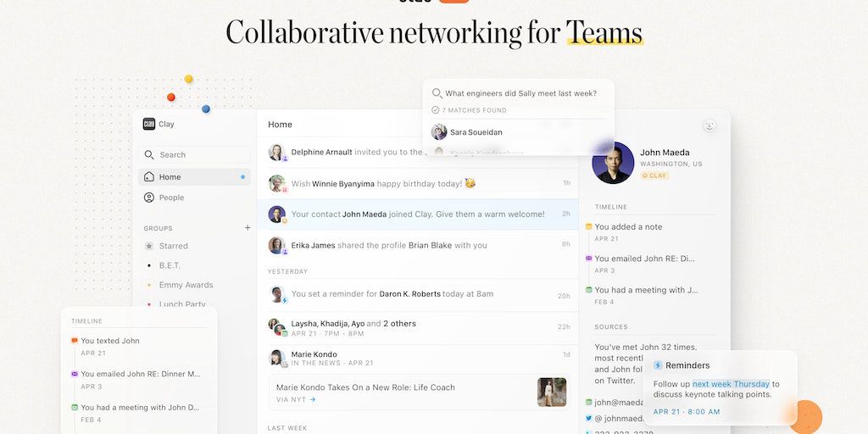Add a new group with plus icon

tap(248, 227)
